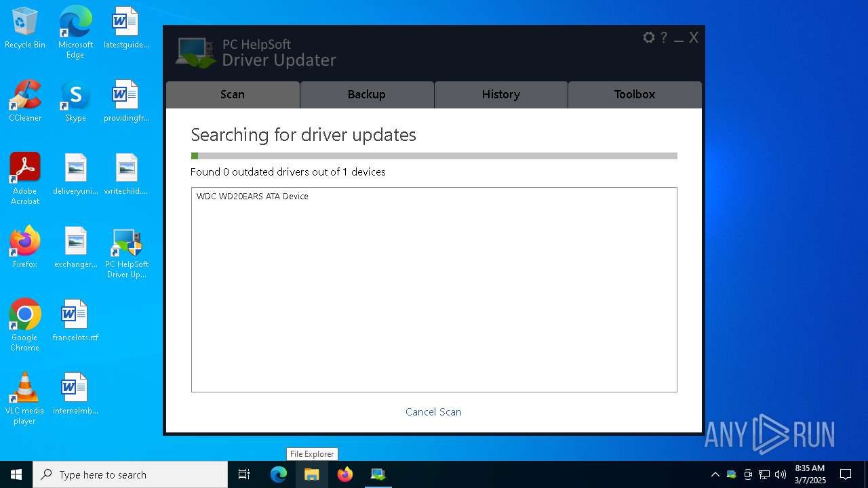Open File Explorer from taskbar
Image resolution: width=868 pixels, height=488 pixels.
point(312,474)
